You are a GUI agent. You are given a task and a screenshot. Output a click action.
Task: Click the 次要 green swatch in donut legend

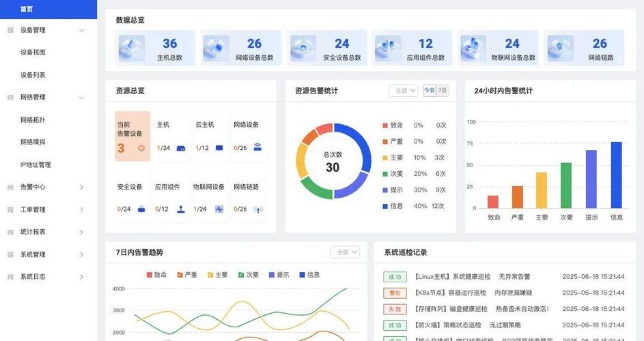click(385, 174)
